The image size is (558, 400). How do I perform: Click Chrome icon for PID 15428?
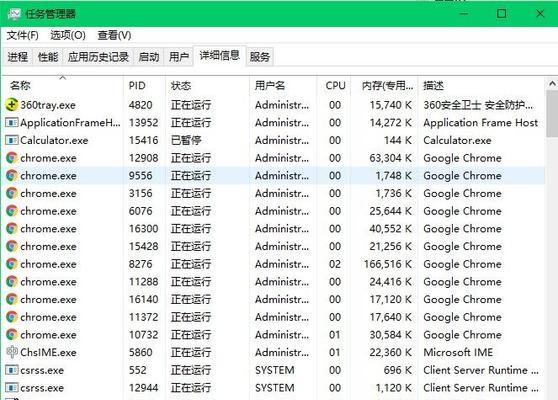pyautogui.click(x=12, y=246)
